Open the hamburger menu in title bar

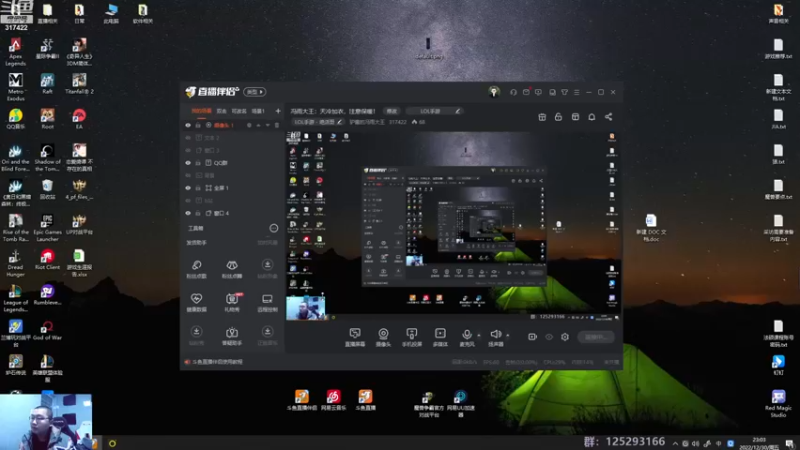click(x=577, y=92)
